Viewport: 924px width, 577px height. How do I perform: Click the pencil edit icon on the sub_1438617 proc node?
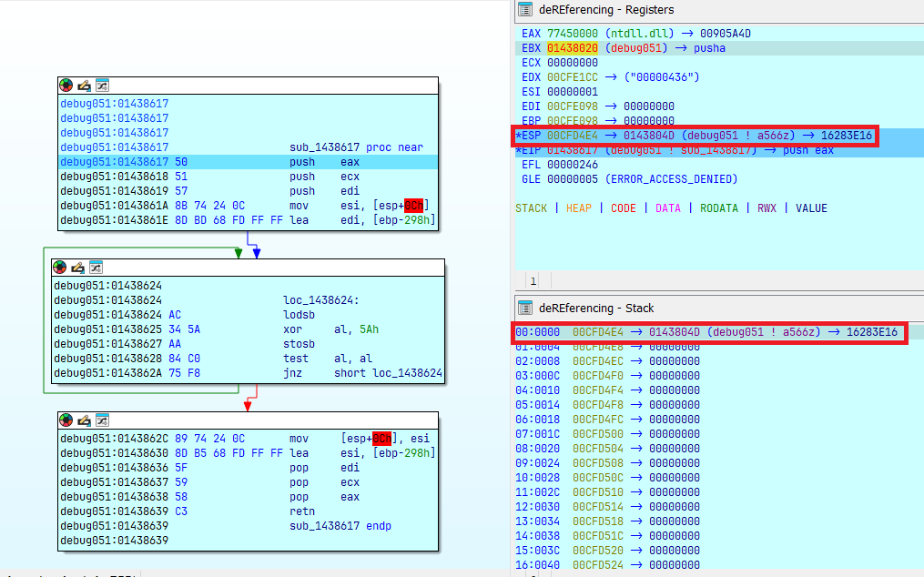click(84, 85)
